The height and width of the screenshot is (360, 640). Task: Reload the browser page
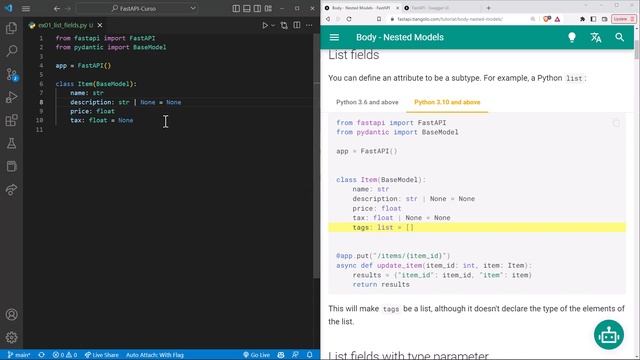[349, 19]
